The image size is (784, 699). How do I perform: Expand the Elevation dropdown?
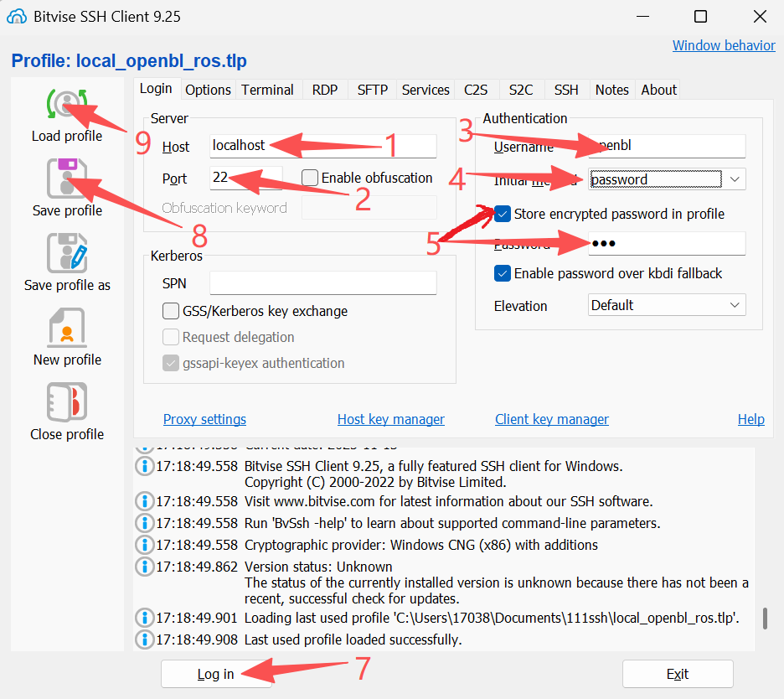click(x=734, y=305)
